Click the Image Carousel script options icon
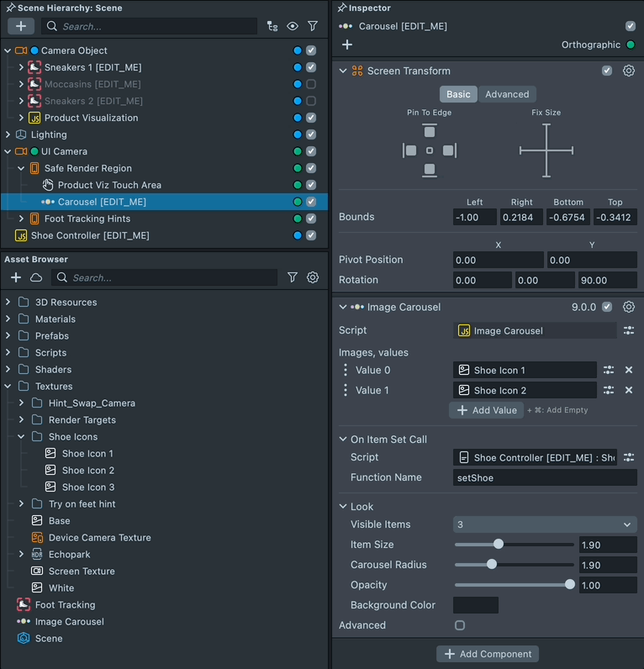 (628, 331)
